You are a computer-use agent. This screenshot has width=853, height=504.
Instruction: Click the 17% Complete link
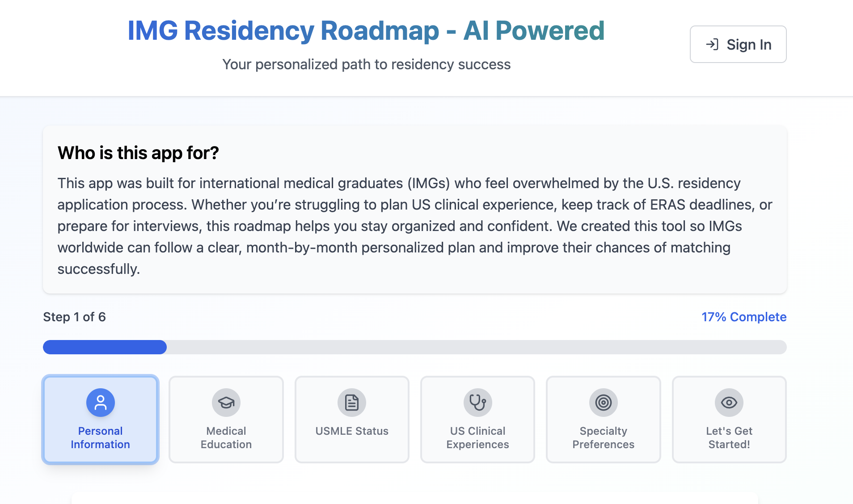[x=743, y=317]
